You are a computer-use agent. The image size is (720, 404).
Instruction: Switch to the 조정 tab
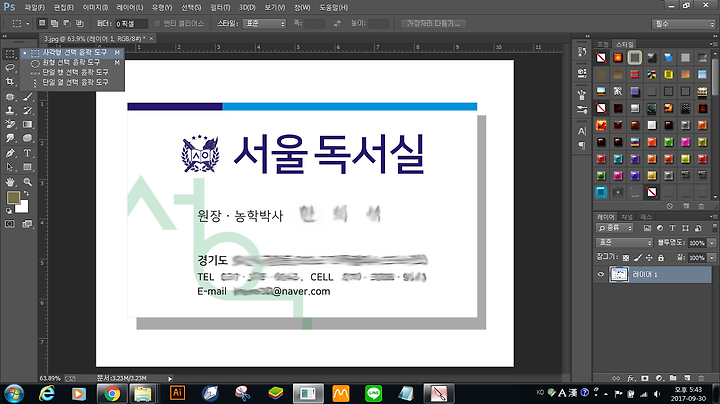click(603, 44)
